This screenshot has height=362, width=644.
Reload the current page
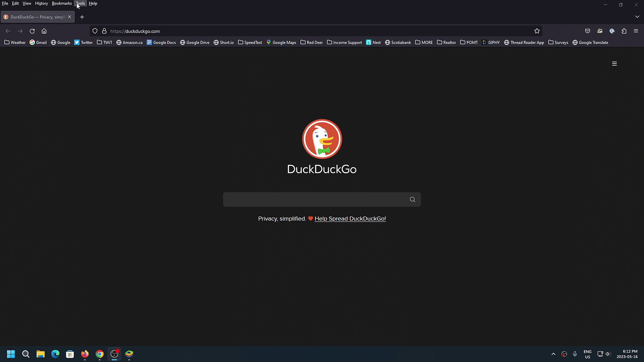[32, 31]
